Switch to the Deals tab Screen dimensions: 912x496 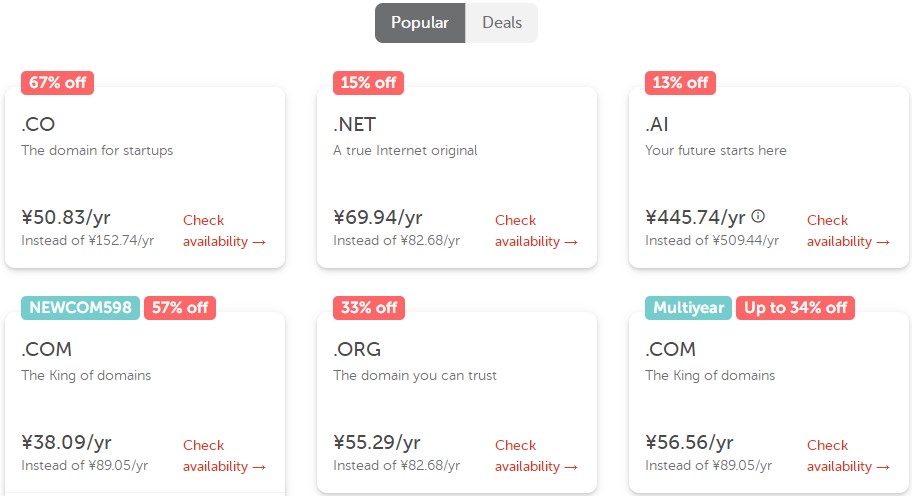click(x=502, y=22)
